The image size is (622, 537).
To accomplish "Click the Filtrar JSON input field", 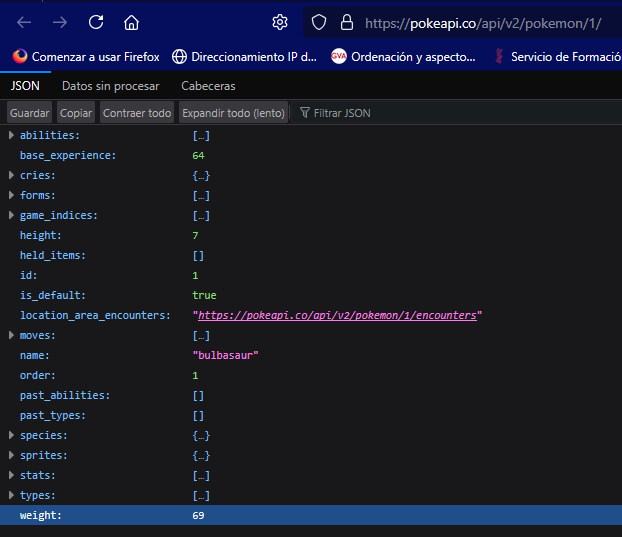I will coord(456,113).
